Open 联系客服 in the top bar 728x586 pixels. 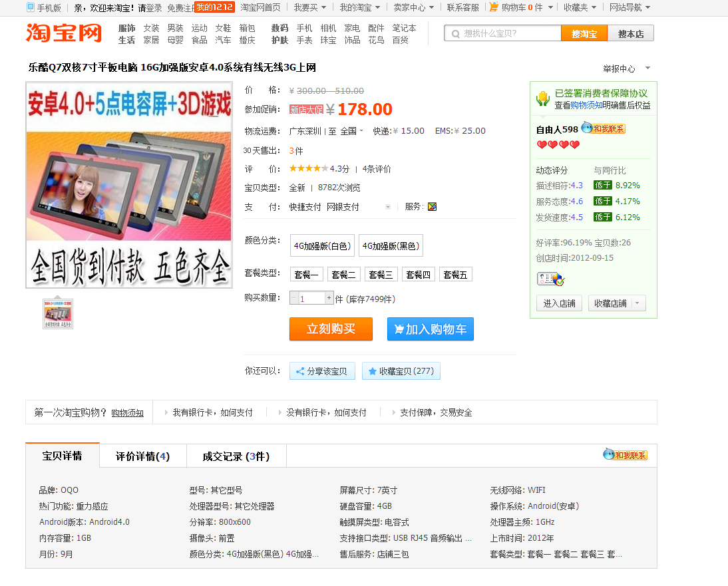click(463, 7)
